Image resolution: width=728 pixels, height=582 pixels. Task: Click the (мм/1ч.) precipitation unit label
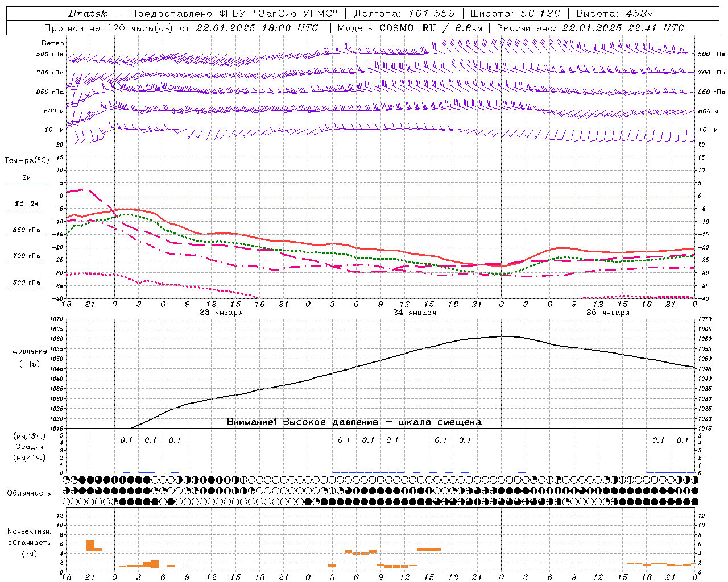30,458
